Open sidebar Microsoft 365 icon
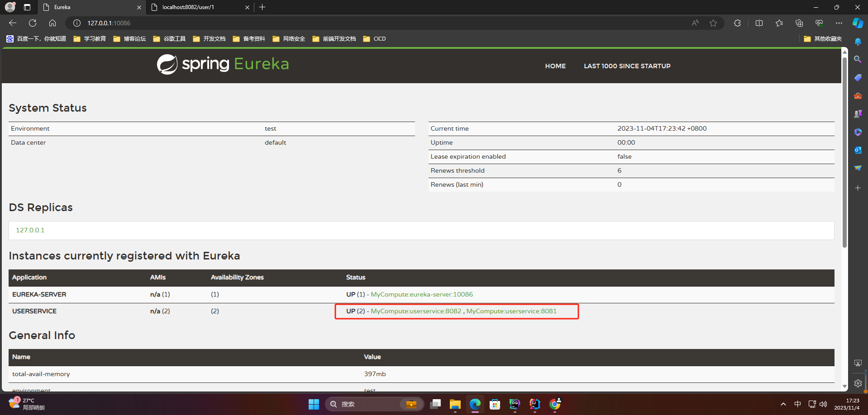The image size is (868, 415). 858,132
